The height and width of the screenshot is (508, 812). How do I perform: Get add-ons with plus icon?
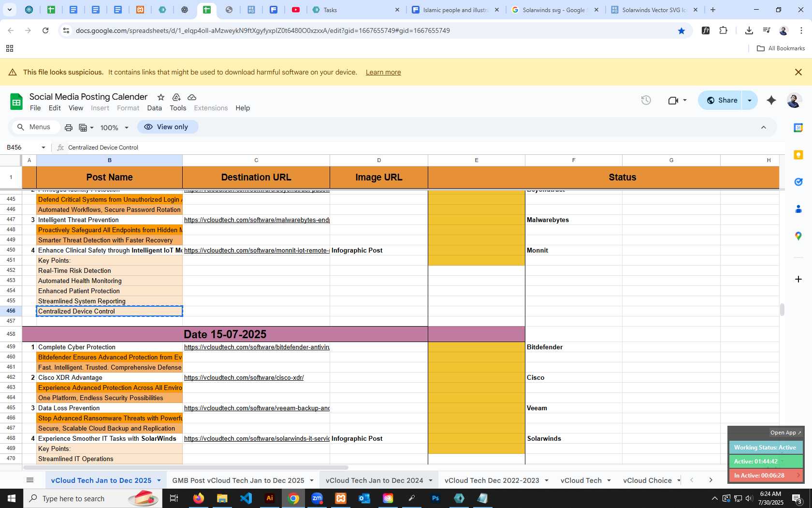click(798, 279)
